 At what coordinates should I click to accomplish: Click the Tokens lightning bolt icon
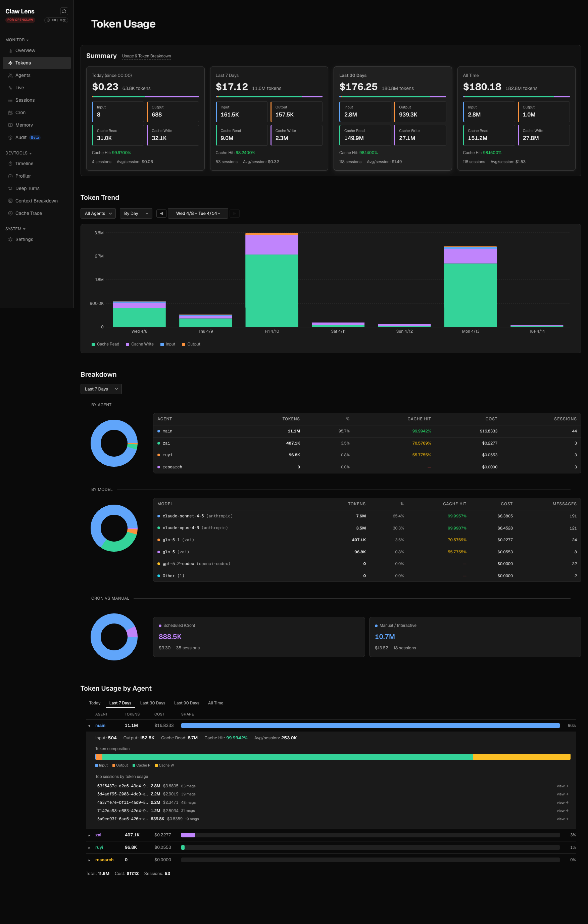click(10, 63)
